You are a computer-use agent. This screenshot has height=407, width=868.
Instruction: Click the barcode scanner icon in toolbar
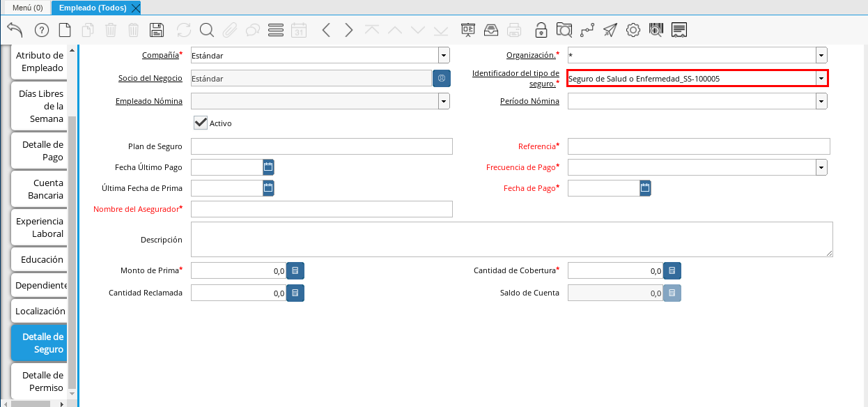(656, 30)
